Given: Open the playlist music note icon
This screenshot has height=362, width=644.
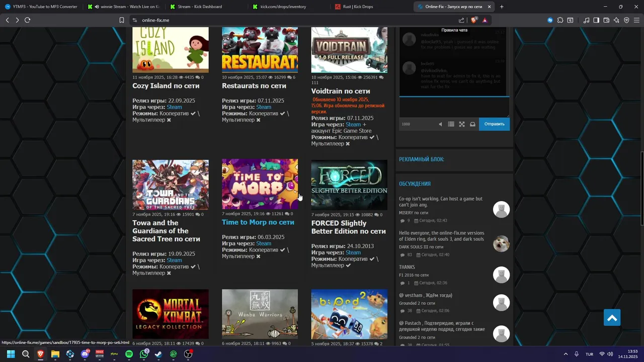Looking at the screenshot, I should click(x=586, y=20).
